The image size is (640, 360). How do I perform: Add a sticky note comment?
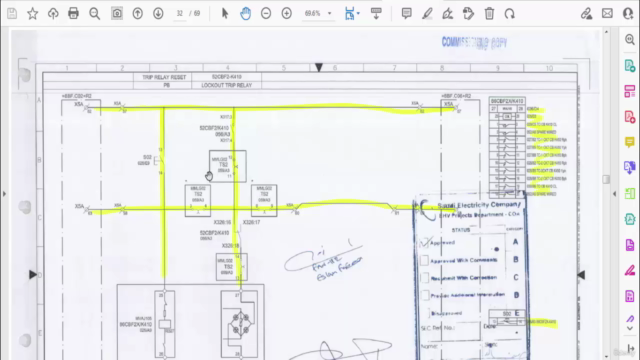pyautogui.click(x=407, y=13)
